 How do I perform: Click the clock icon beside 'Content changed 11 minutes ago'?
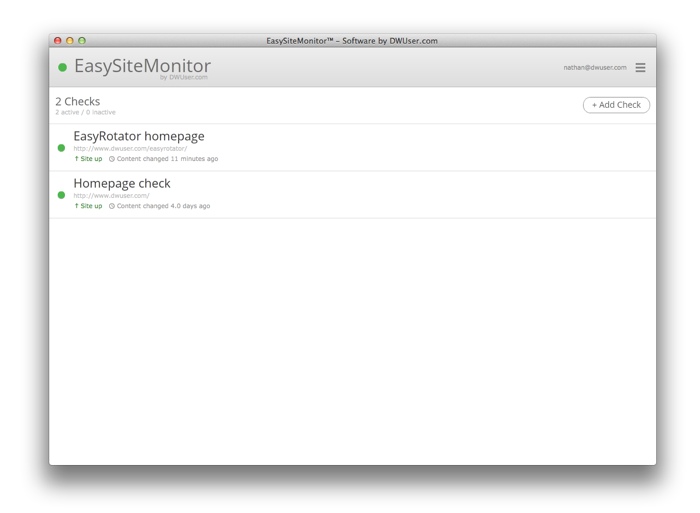coord(112,159)
